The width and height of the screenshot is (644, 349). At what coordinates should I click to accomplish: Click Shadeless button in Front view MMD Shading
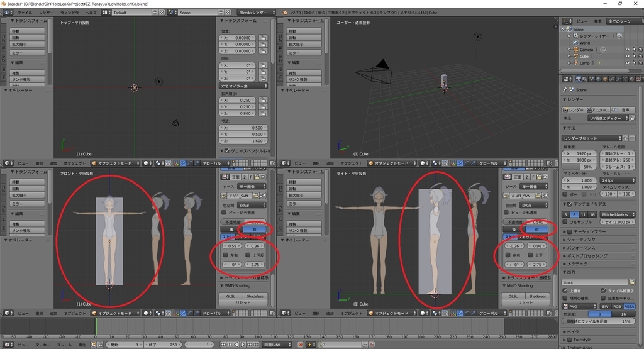tap(255, 296)
